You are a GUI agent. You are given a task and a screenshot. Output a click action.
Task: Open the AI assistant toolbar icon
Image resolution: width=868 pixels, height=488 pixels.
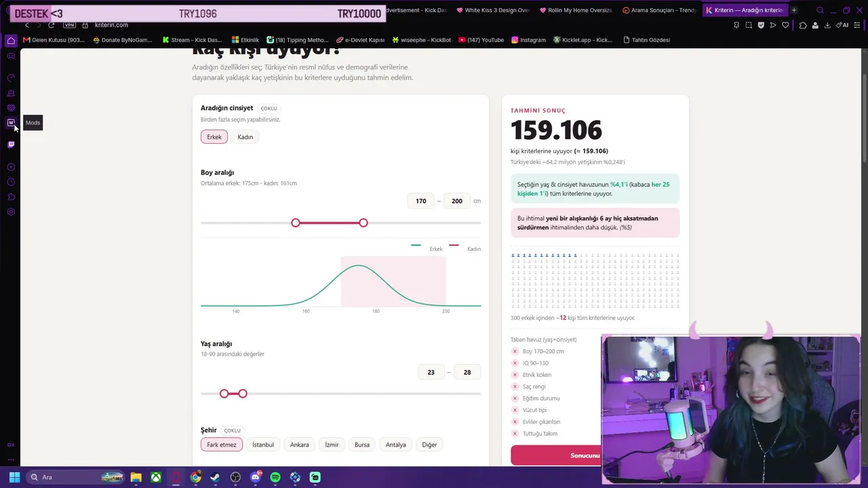[x=843, y=25]
